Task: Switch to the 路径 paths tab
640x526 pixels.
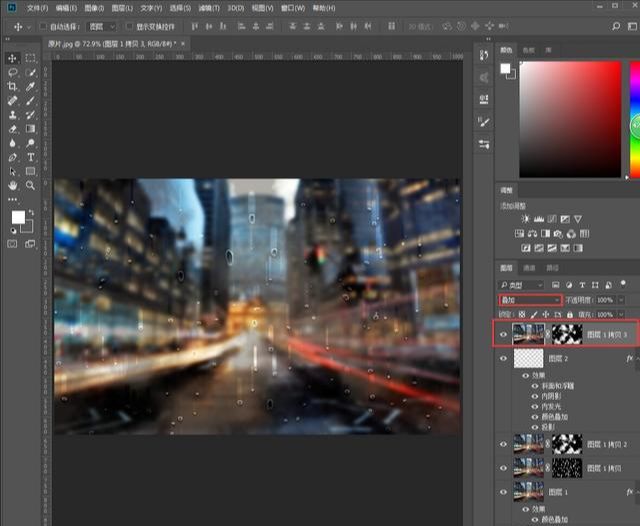Action: [x=552, y=268]
